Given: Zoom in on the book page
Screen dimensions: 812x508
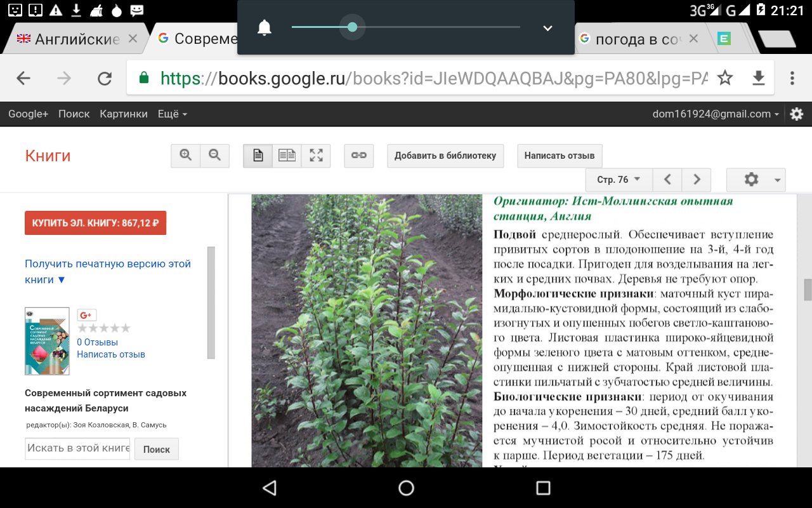Looking at the screenshot, I should click(x=186, y=156).
